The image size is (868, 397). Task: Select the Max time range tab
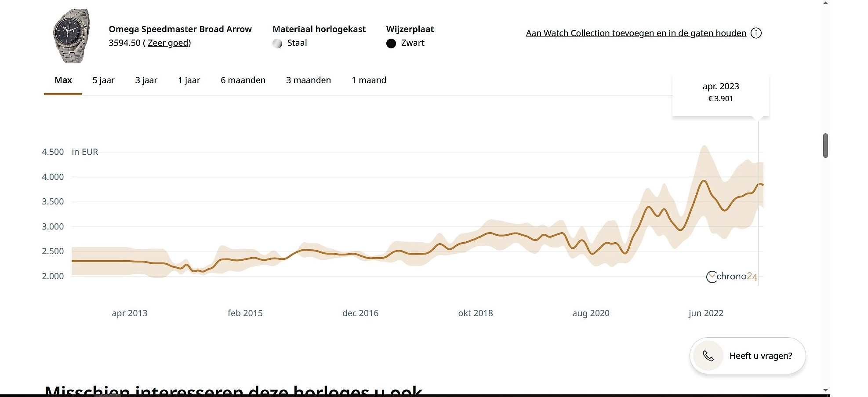pyautogui.click(x=63, y=80)
